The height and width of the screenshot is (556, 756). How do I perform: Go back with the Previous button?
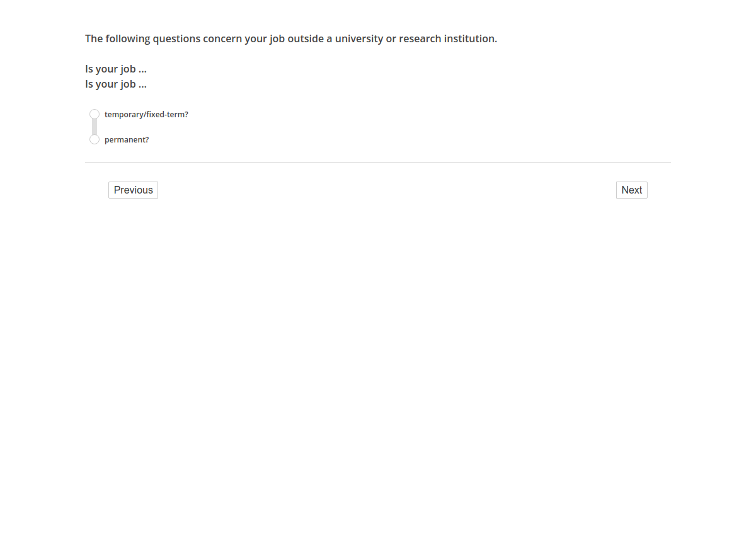[x=133, y=190]
